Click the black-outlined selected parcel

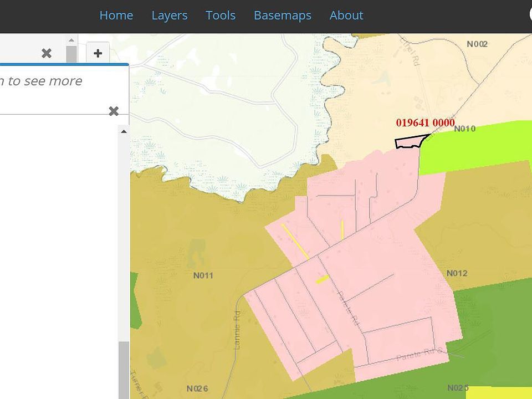coord(409,142)
